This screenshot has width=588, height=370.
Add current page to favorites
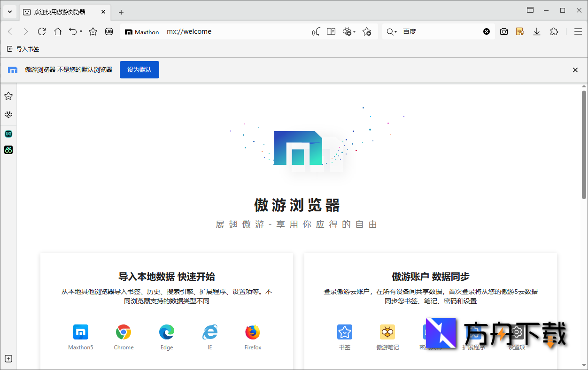(x=367, y=31)
